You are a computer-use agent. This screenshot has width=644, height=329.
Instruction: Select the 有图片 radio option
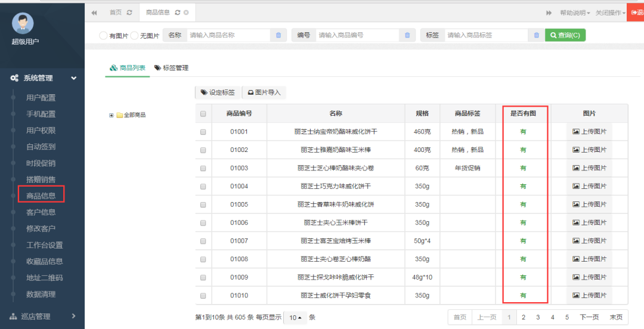click(103, 36)
